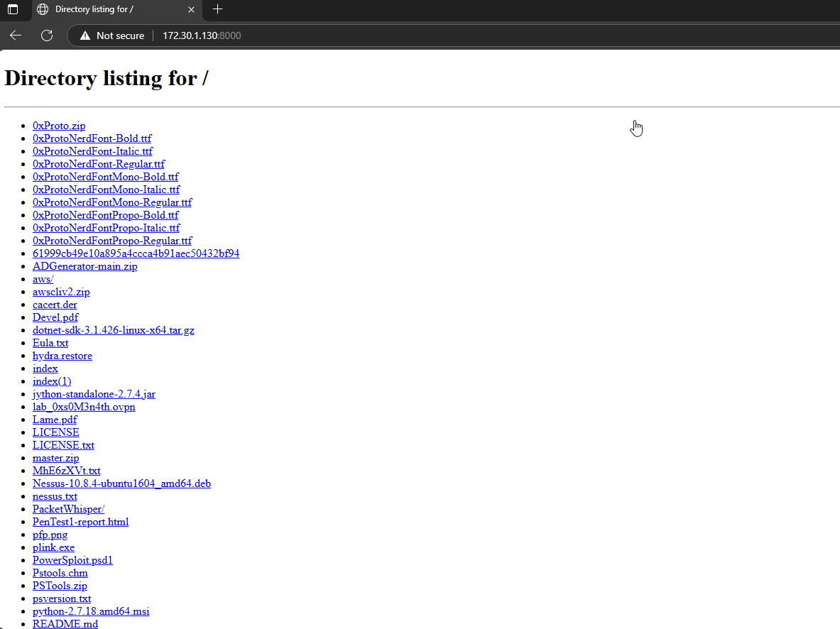
Task: Open 0xProtoNerdFontPropo-Bold.ttf
Action: coord(106,215)
